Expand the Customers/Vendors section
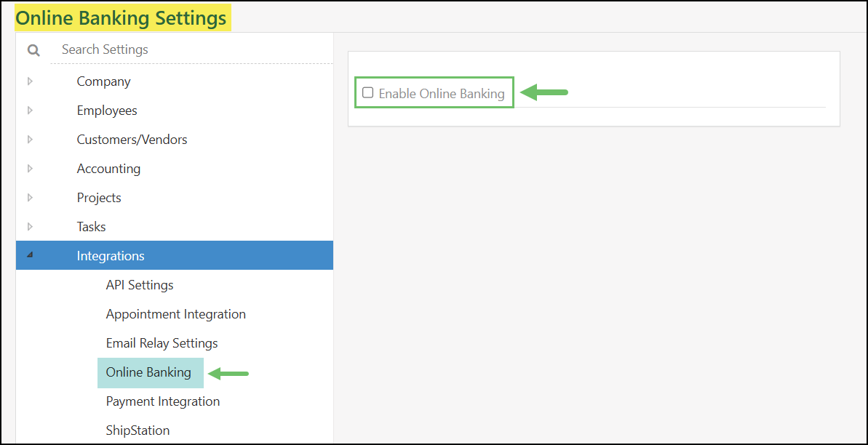 pos(31,139)
